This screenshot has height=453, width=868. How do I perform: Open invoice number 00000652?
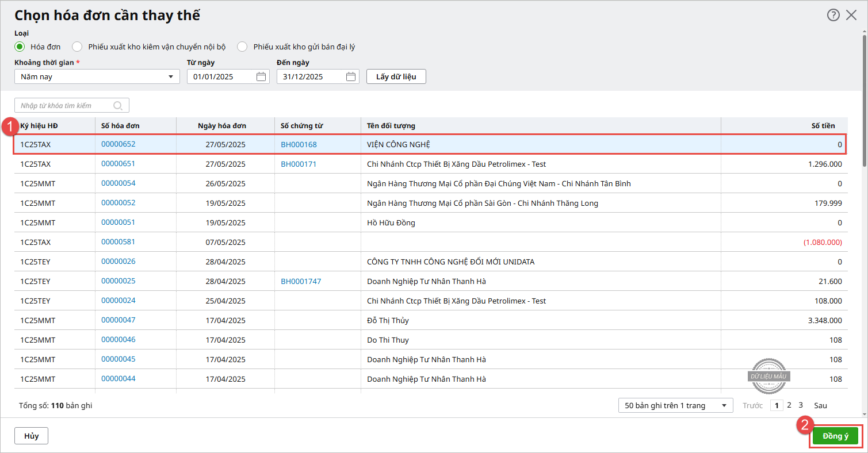click(x=118, y=144)
